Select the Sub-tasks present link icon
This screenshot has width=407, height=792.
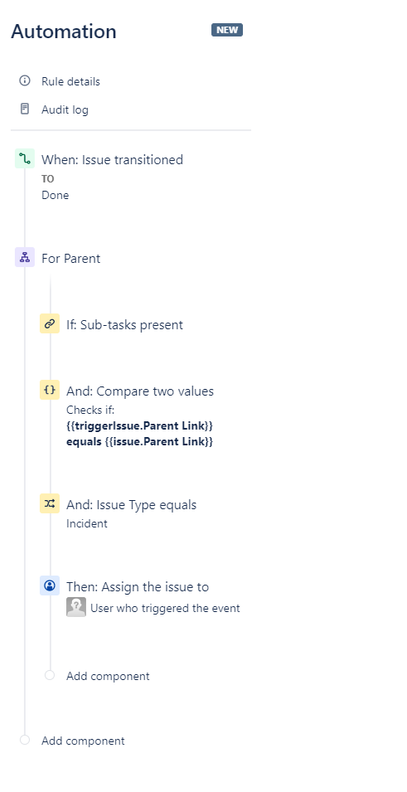point(49,324)
